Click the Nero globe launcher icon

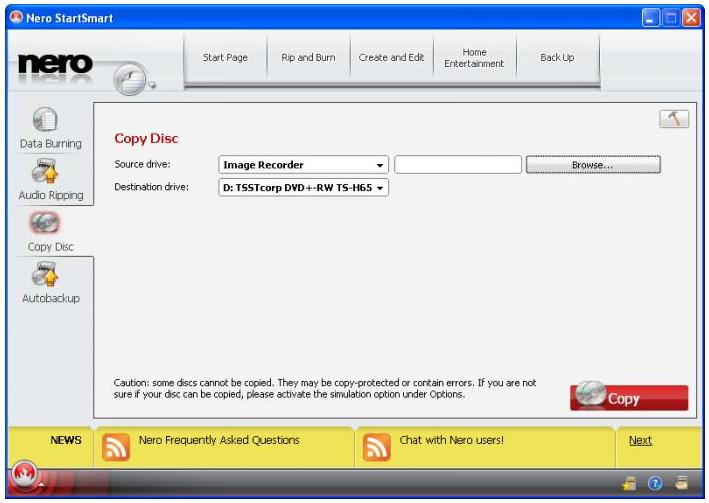pos(130,79)
